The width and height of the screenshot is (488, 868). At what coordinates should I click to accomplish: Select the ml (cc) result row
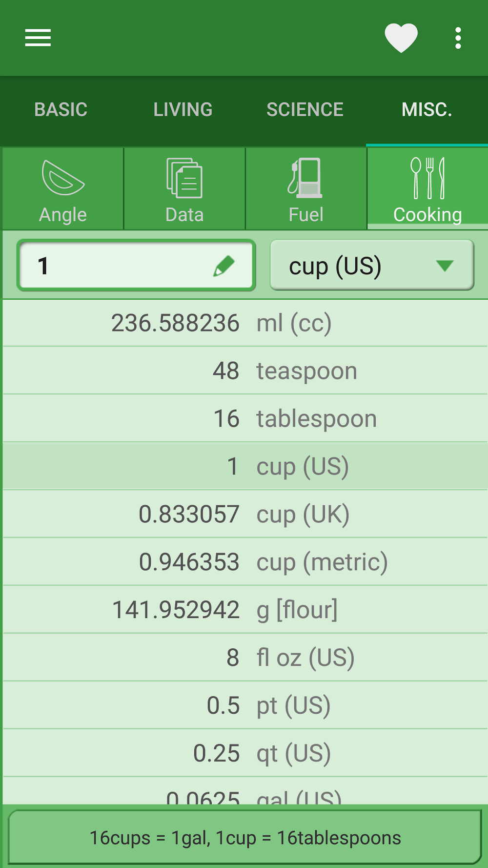click(245, 323)
